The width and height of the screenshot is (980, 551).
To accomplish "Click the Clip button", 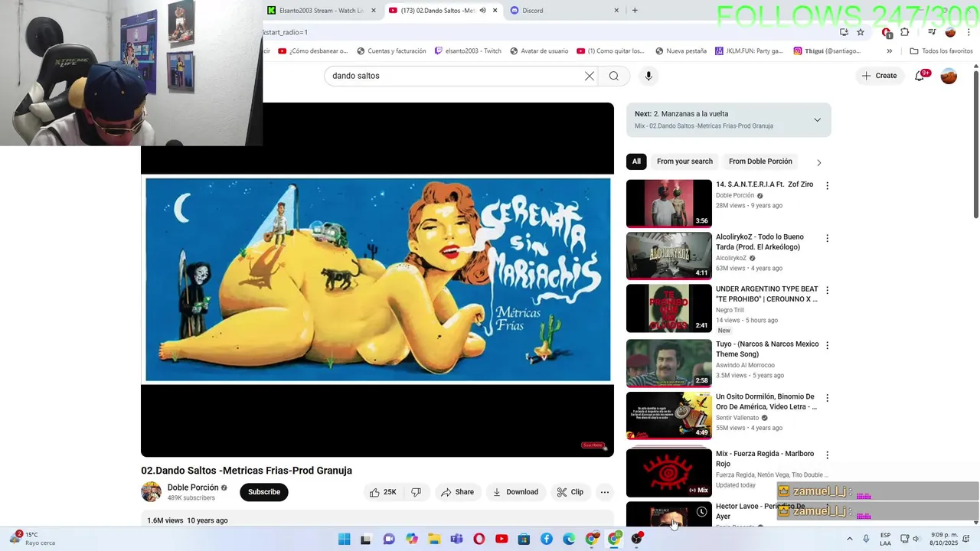I will tap(570, 492).
